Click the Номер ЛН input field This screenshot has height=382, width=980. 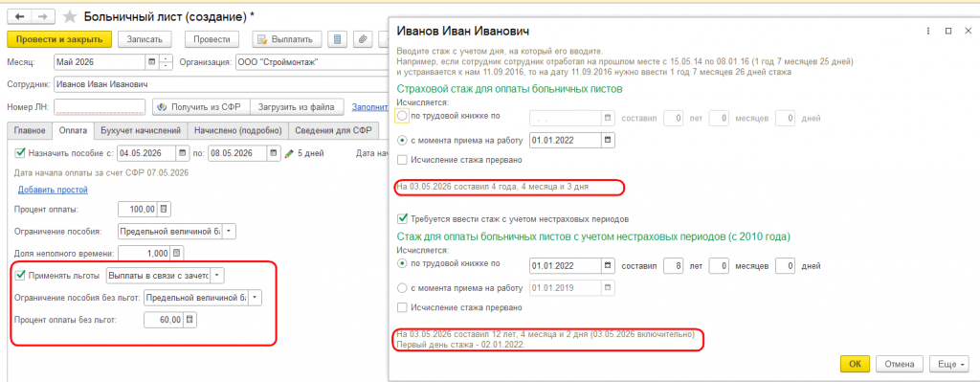click(100, 107)
